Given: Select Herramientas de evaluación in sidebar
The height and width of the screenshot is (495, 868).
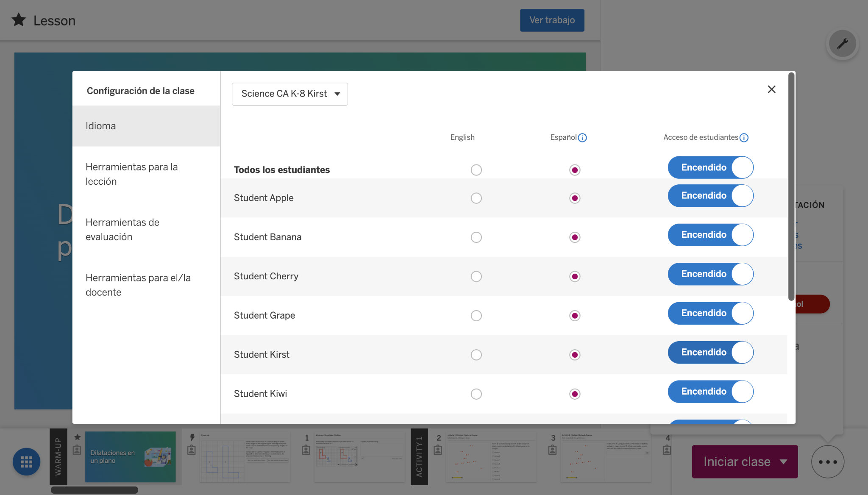Looking at the screenshot, I should (x=122, y=230).
